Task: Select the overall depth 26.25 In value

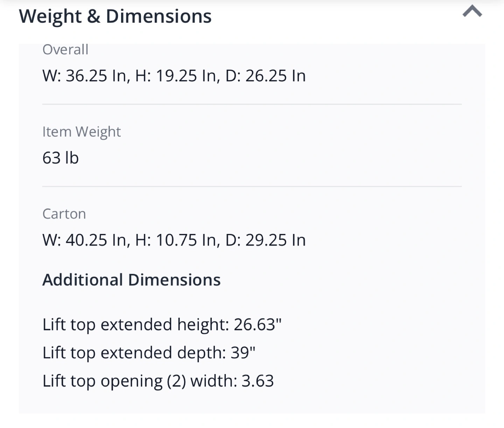Action: (x=275, y=76)
